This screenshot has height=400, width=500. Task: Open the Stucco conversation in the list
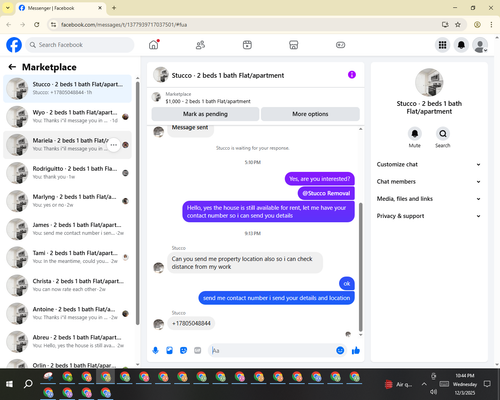point(67,89)
